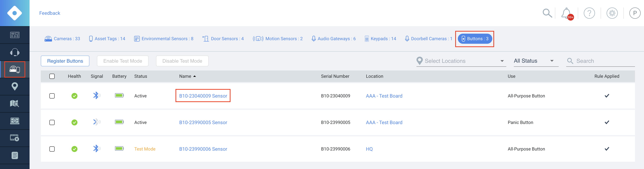644x169 pixels.
Task: Switch to the Keypads : 14 tab
Action: coord(380,39)
